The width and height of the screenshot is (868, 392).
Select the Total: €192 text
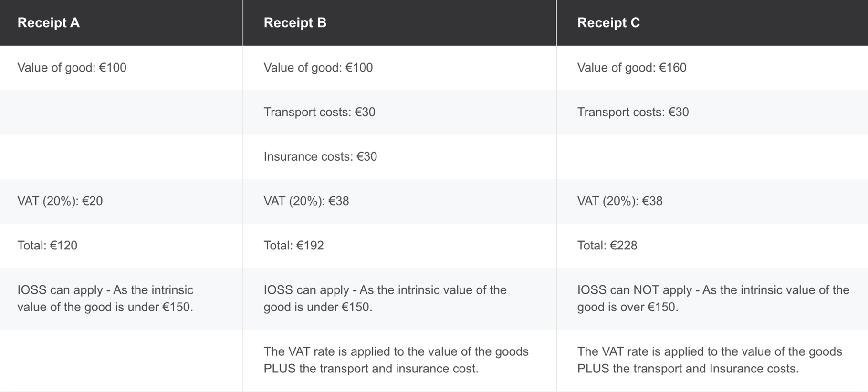point(293,246)
